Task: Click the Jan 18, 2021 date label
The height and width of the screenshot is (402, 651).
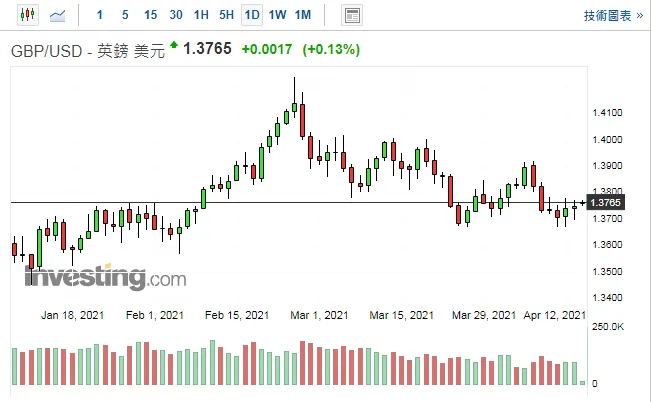Action: [73, 315]
